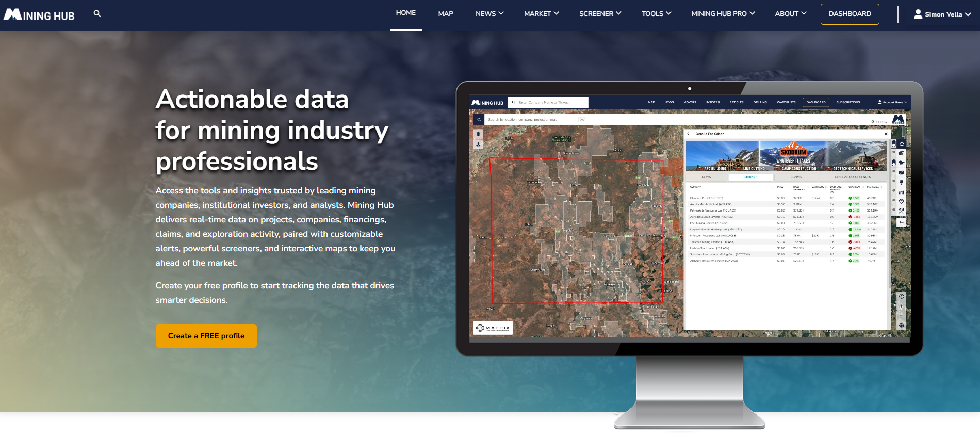Click the Matrix logo on the preview map
The height and width of the screenshot is (436, 980).
493,328
